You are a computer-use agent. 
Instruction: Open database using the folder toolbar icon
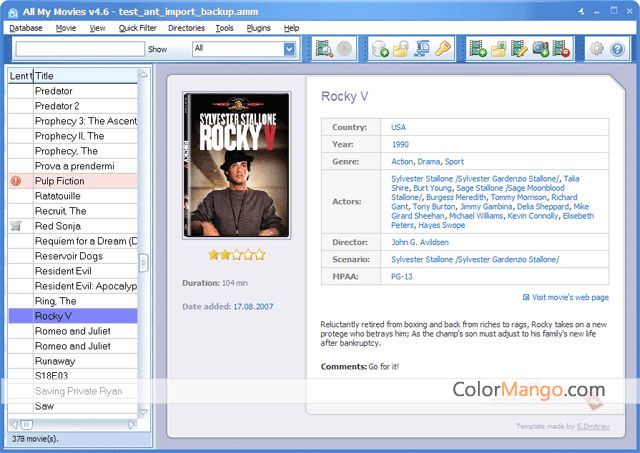pos(400,48)
